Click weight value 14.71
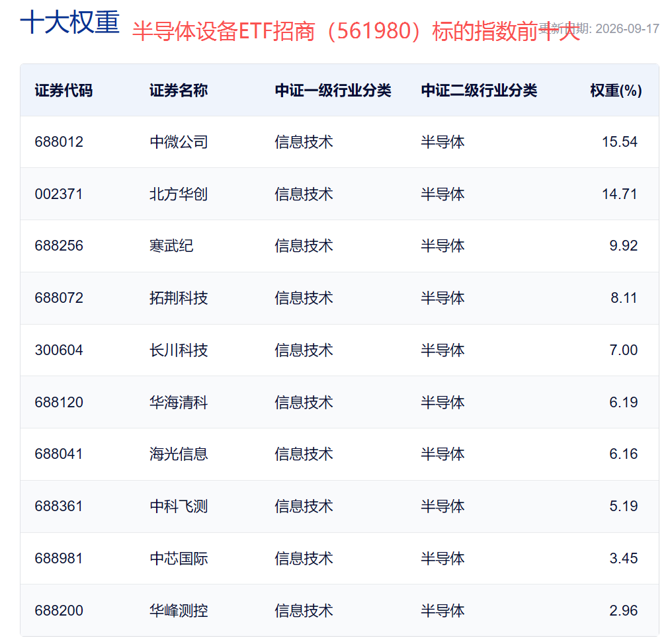 point(620,194)
